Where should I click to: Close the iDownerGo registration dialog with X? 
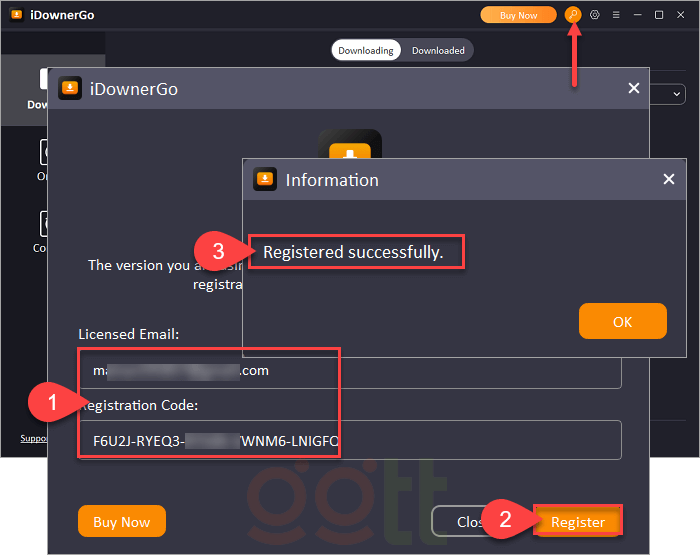tap(633, 89)
